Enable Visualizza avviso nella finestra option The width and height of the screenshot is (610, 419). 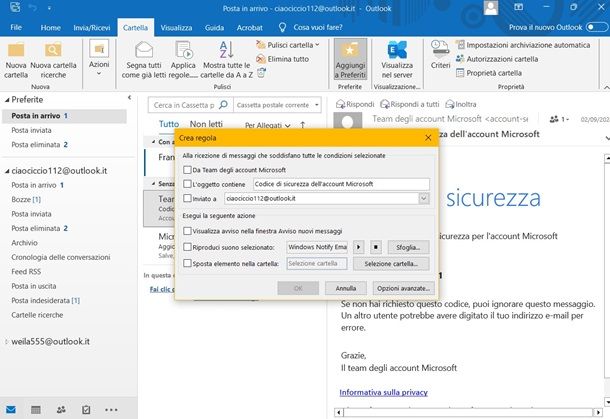(187, 231)
